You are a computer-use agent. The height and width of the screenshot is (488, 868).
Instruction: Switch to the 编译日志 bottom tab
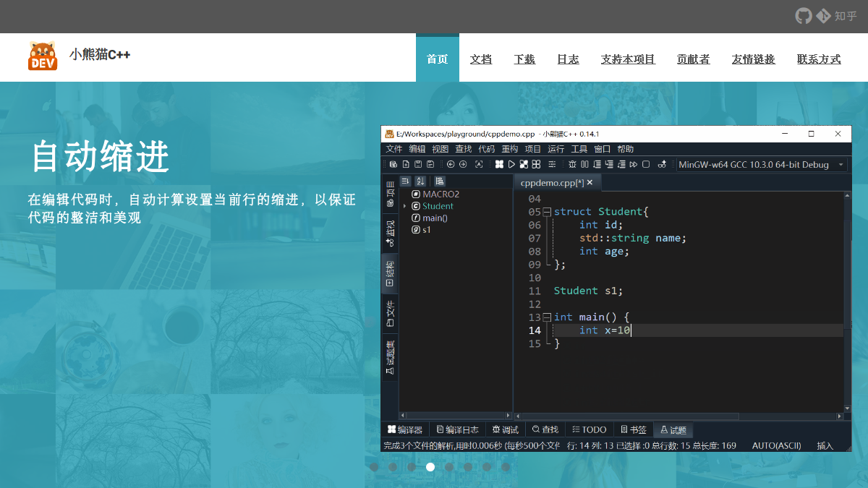click(x=457, y=429)
